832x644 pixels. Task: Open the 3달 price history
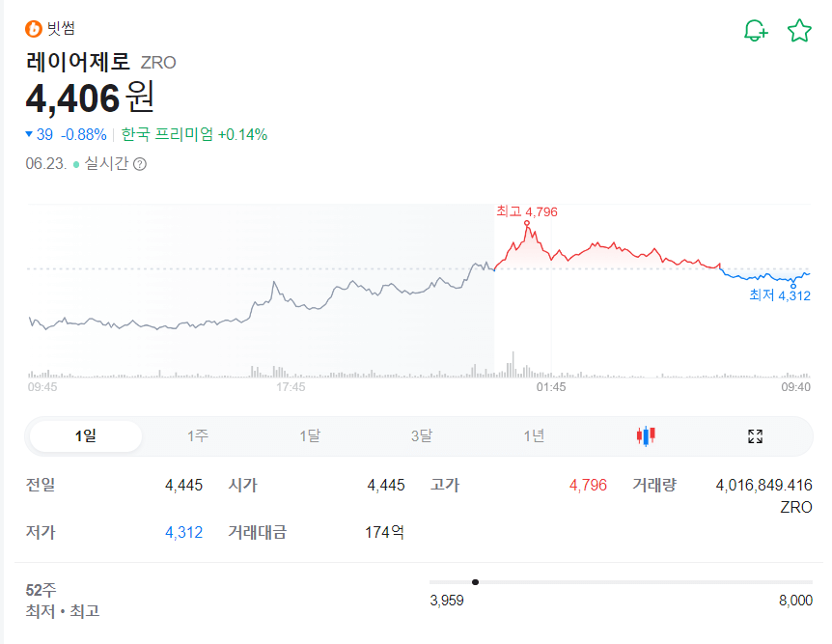(x=422, y=436)
